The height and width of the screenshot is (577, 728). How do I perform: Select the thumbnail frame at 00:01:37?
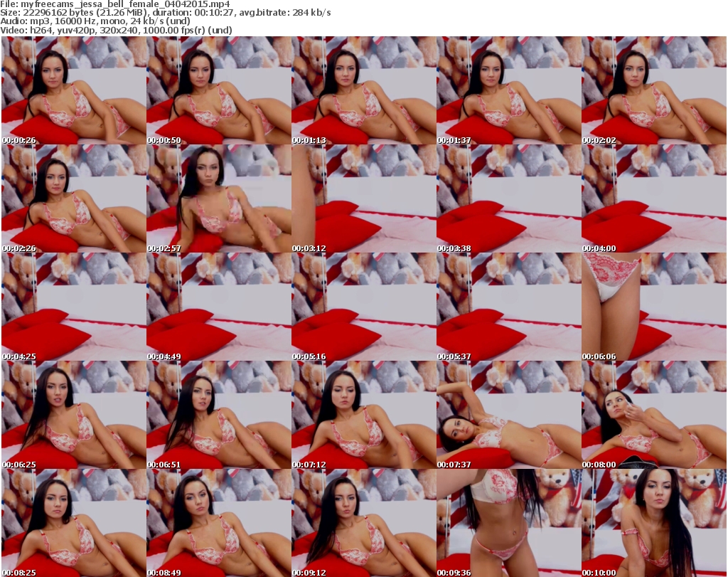[508, 90]
